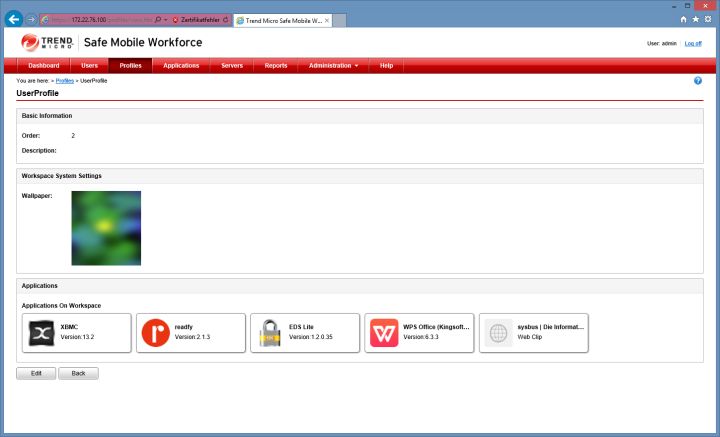Switch to the Applications tab
The width and height of the screenshot is (720, 437).
181,65
